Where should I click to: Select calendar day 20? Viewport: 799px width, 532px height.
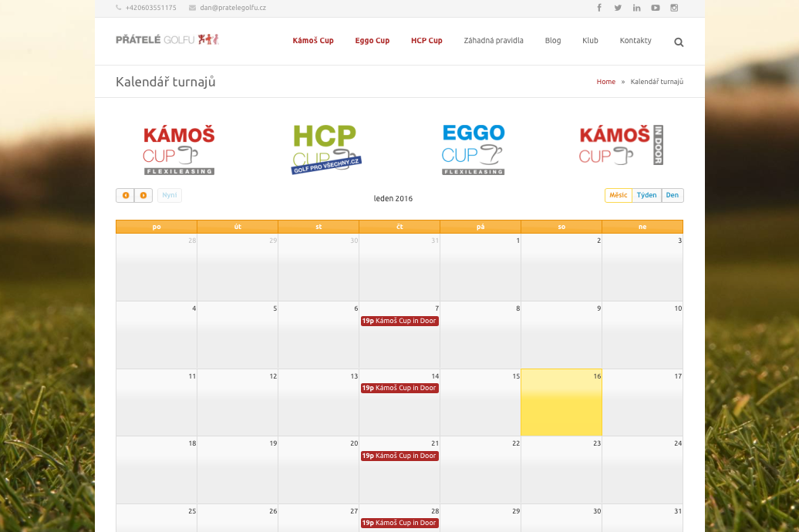point(319,470)
